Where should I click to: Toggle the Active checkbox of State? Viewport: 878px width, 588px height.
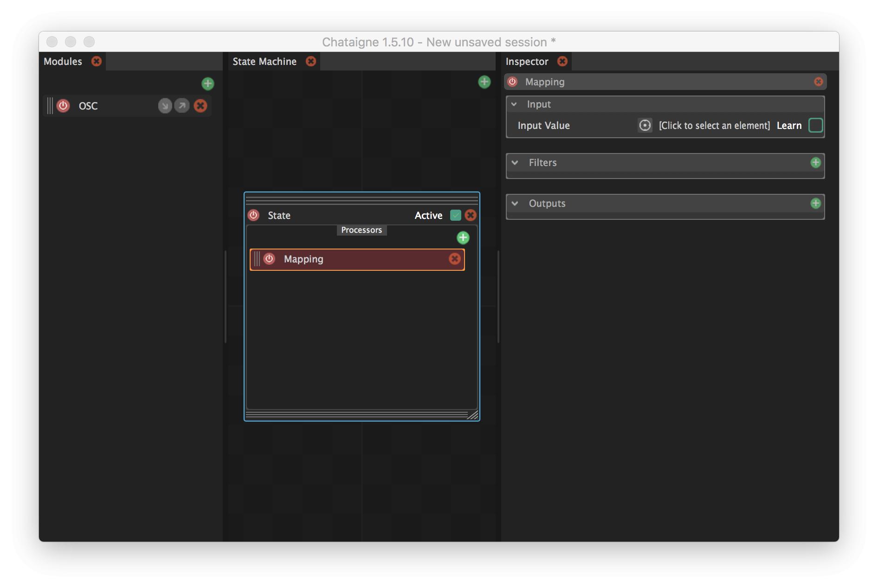click(x=455, y=215)
